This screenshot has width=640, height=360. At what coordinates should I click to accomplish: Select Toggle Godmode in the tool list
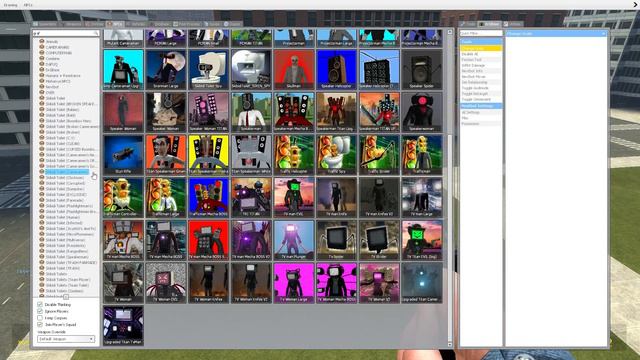pos(481,88)
